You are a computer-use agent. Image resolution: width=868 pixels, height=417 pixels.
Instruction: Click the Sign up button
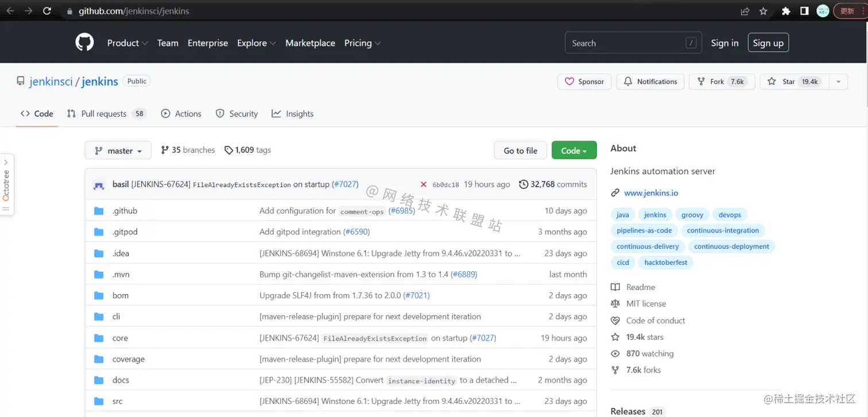pos(768,43)
